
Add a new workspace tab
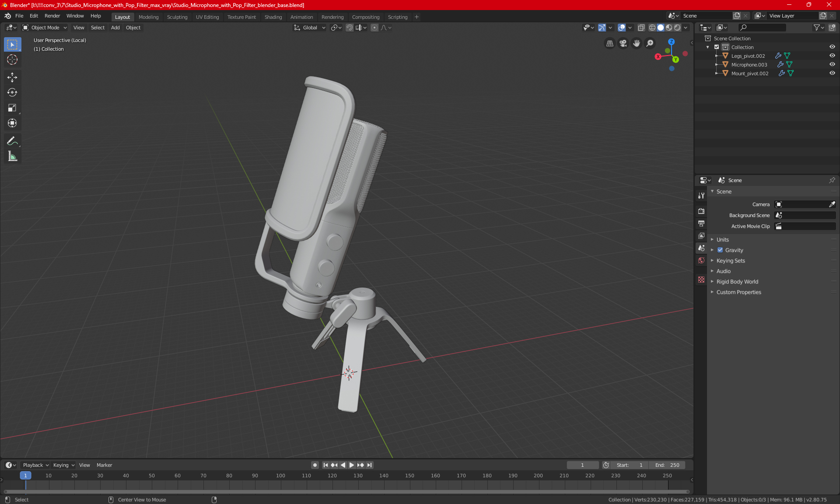pos(416,17)
